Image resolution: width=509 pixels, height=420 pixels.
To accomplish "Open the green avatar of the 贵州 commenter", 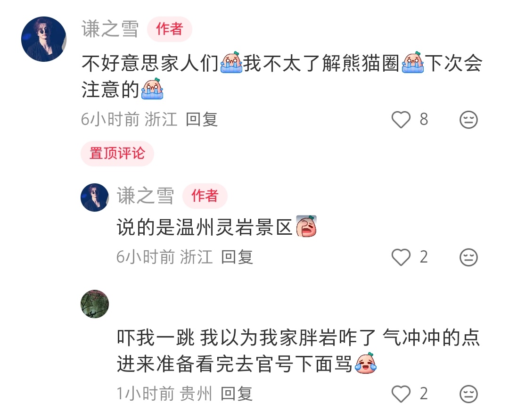I will point(94,304).
